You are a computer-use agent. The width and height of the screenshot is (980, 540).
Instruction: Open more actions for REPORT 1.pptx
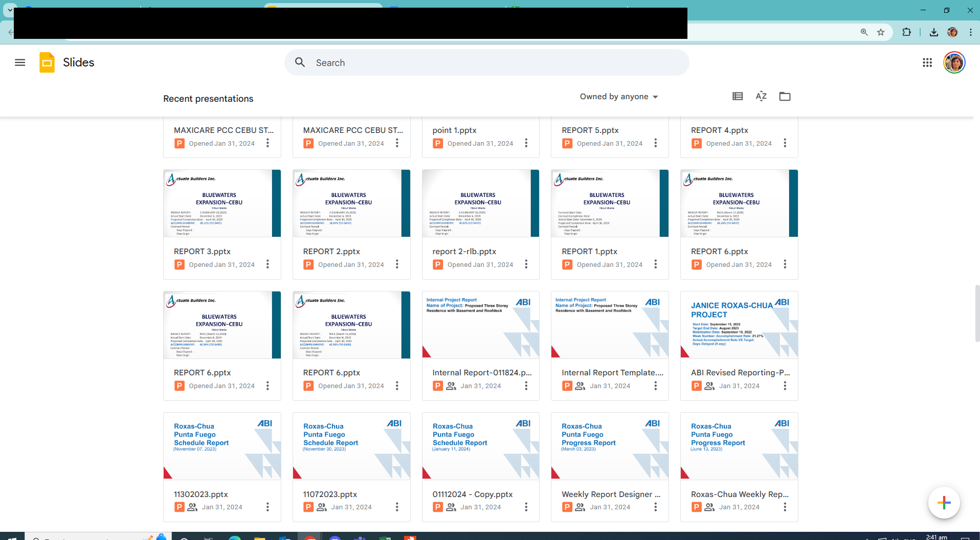[655, 264]
